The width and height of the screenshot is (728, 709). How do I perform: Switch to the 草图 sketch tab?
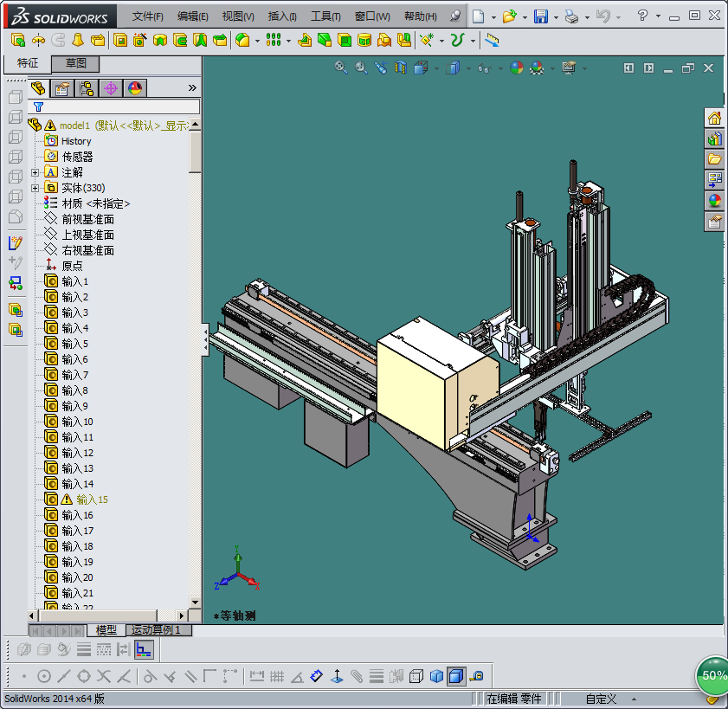(x=76, y=63)
